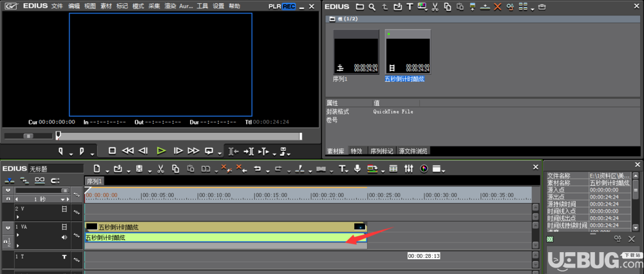Toggle the ripple mode button
The width and height of the screenshot is (644, 274).
pos(24,181)
